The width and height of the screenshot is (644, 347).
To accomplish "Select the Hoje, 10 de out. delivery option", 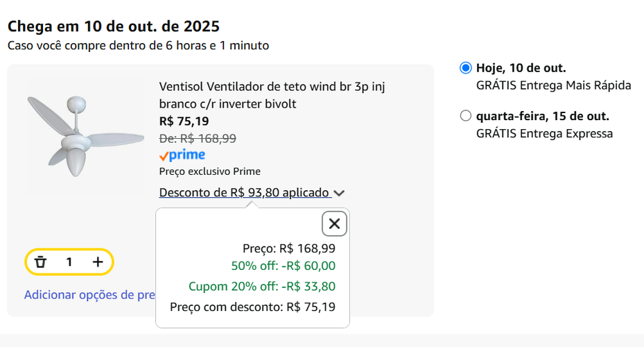I will 466,68.
